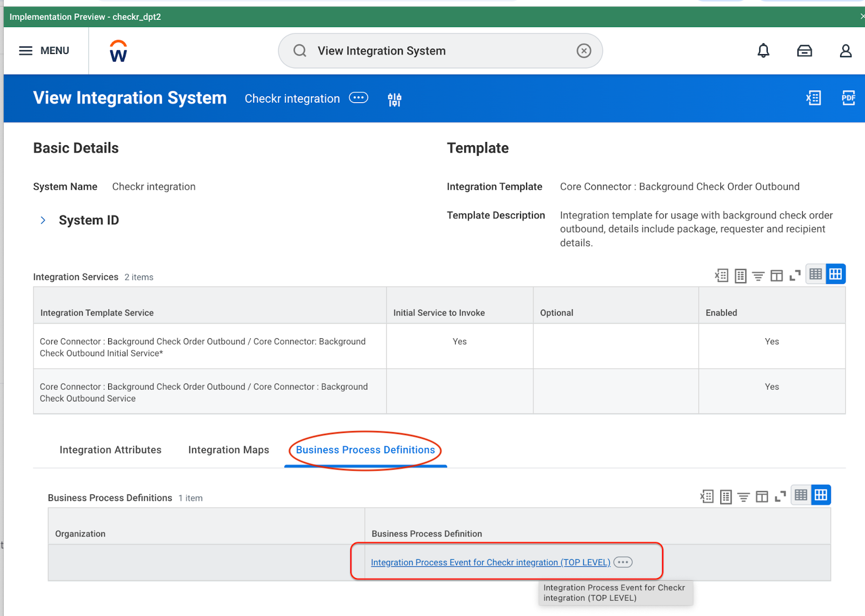Screen dimensions: 865x616
Task: Open column settings for Integration Services table
Action: point(777,276)
